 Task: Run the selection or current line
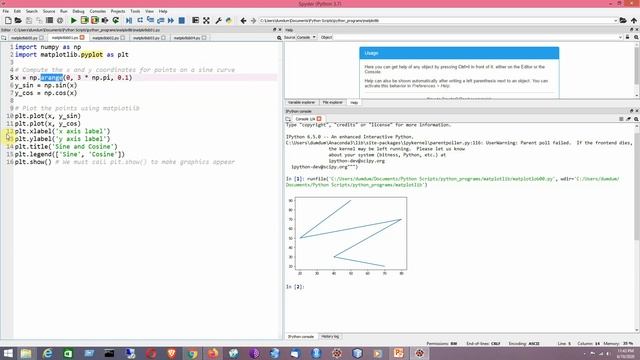(105, 20)
